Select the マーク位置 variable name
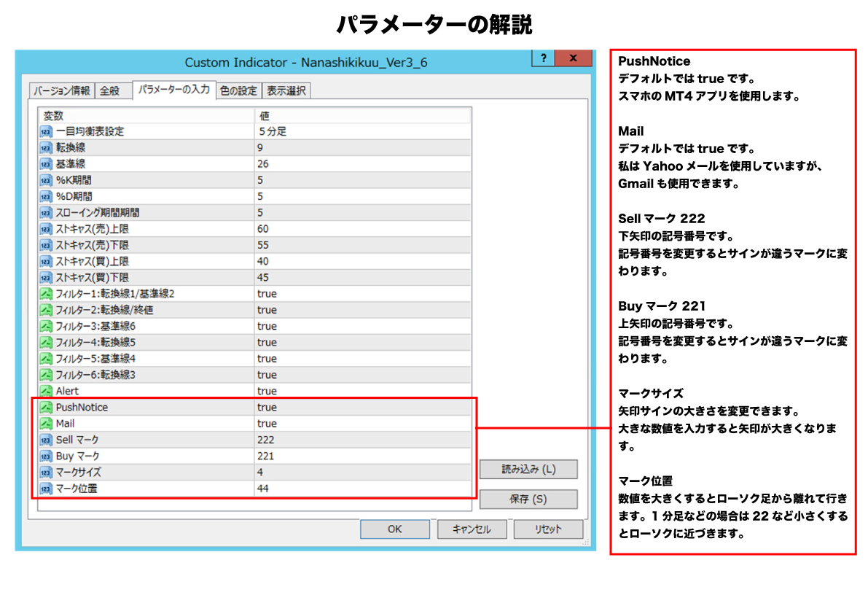The image size is (868, 614). tap(77, 489)
